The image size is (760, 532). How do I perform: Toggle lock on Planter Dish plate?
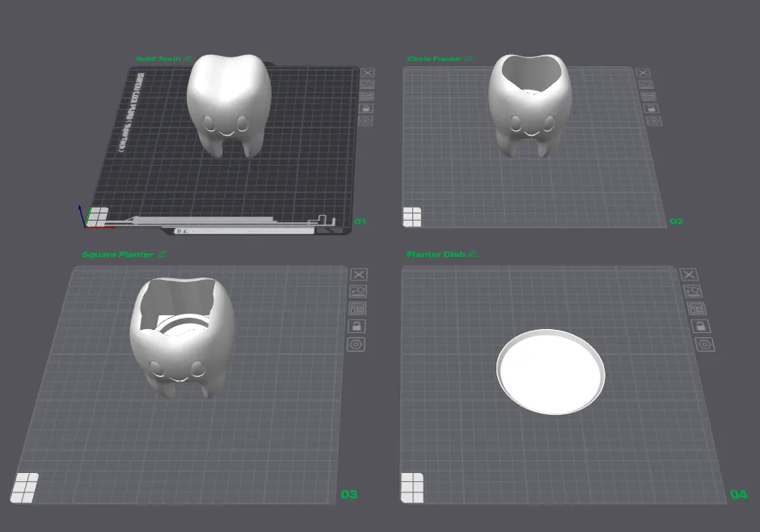699,327
